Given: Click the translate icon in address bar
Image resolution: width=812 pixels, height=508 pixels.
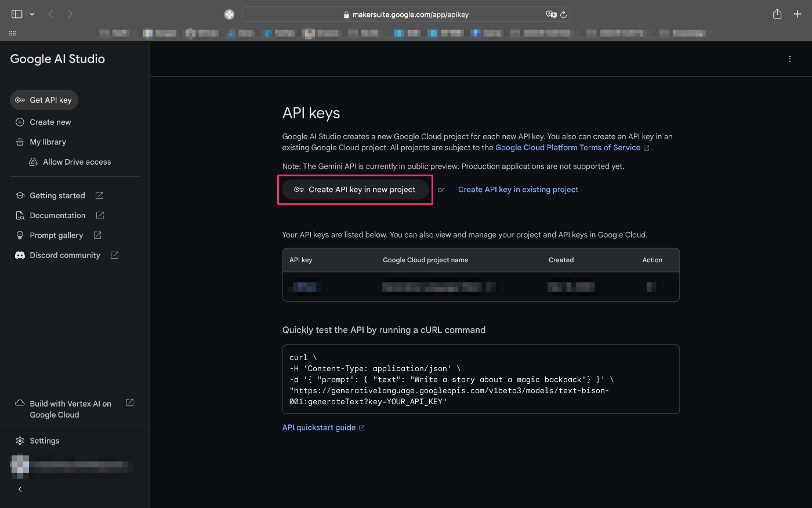Looking at the screenshot, I should point(551,14).
